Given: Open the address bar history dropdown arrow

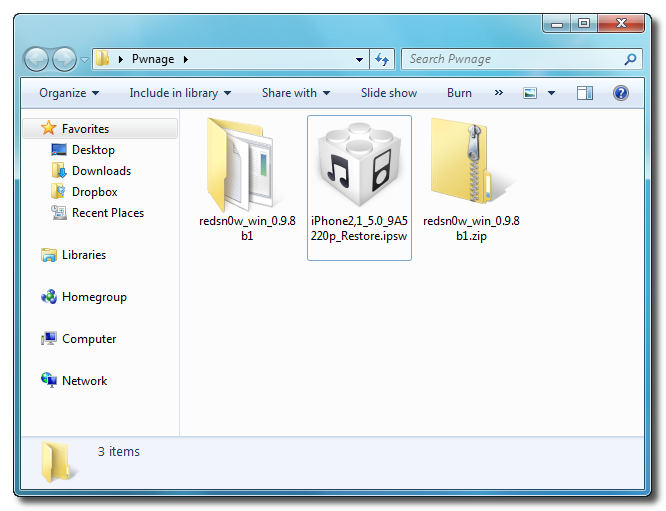Looking at the screenshot, I should (x=360, y=60).
